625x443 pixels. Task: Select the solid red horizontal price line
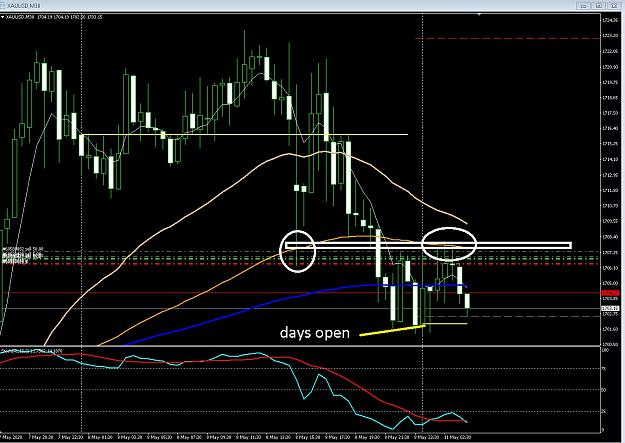(x=300, y=293)
